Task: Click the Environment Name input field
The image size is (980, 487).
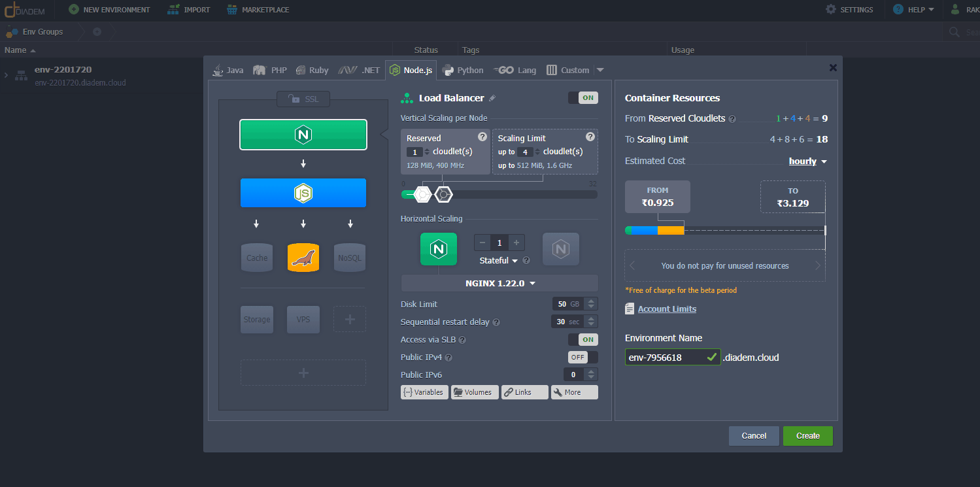Action: click(x=673, y=358)
